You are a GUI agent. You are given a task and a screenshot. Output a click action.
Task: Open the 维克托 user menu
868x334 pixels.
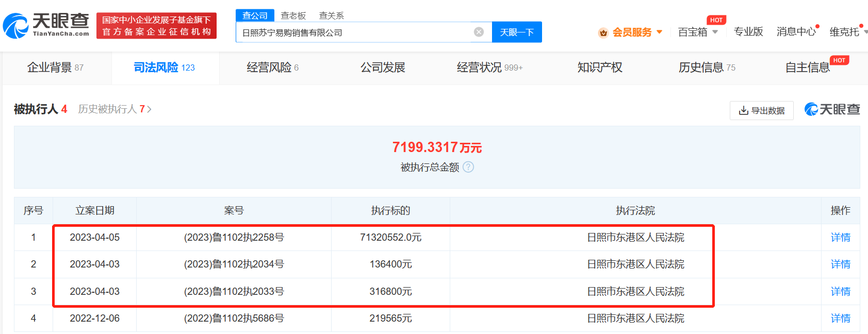click(x=847, y=32)
